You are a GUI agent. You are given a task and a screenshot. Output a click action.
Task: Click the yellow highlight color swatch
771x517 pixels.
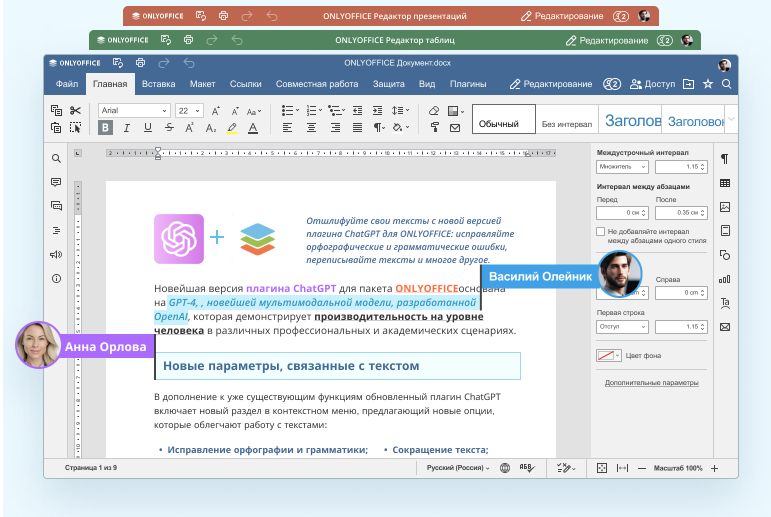tap(232, 128)
